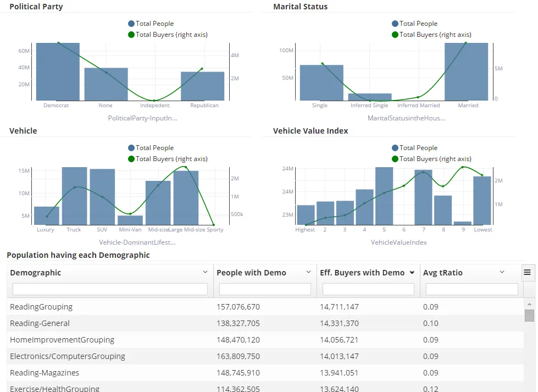Toggle Total People legend in Political Party chart
538x392 pixels.
(x=151, y=23)
